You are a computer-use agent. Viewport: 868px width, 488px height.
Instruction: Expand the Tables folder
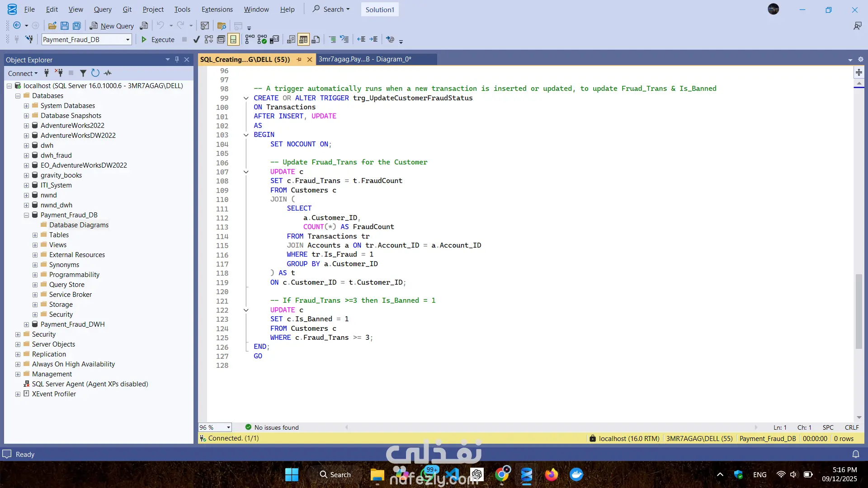[x=35, y=235]
